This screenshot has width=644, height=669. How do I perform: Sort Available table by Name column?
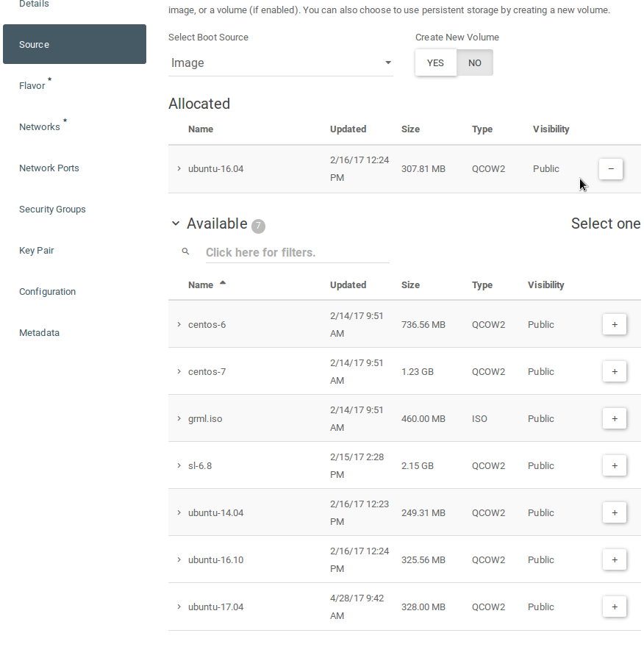[x=201, y=285]
